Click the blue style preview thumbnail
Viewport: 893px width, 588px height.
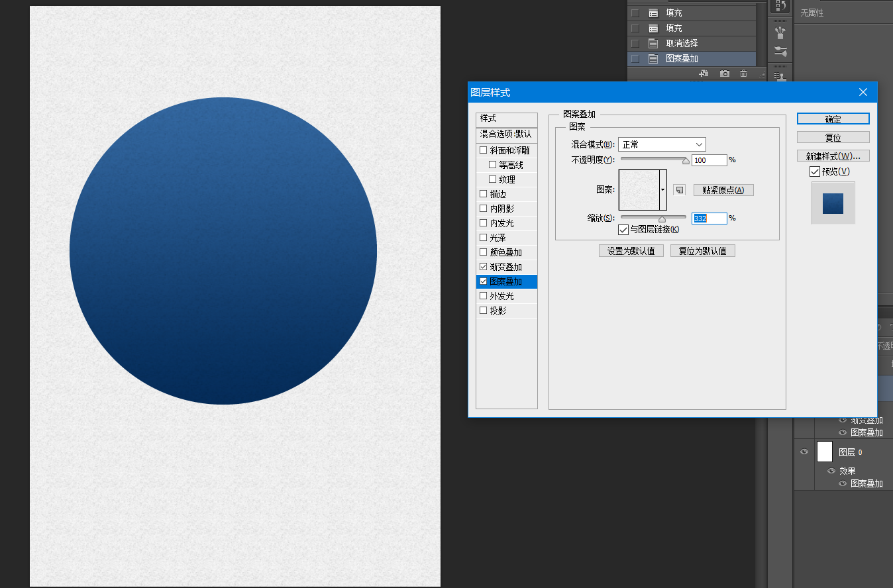point(833,203)
